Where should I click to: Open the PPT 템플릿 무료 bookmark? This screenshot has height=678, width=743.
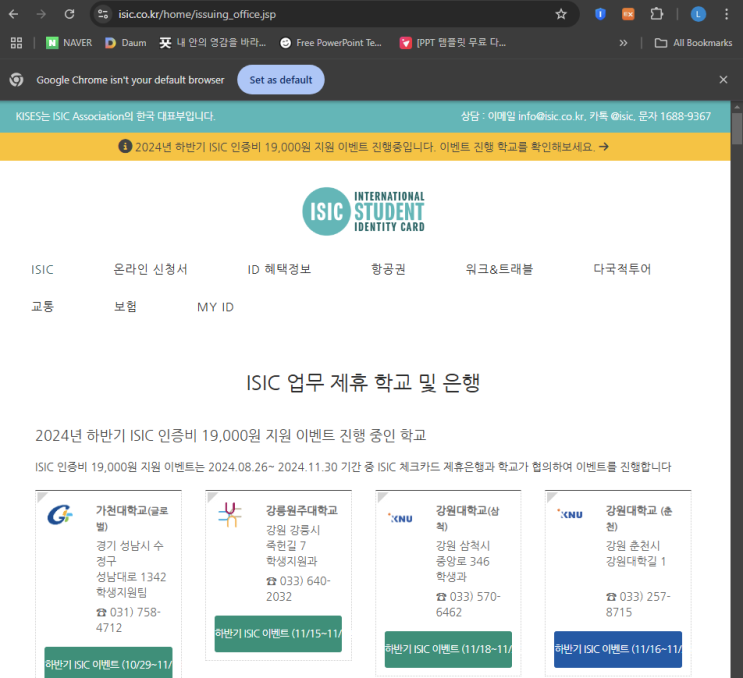(x=453, y=43)
